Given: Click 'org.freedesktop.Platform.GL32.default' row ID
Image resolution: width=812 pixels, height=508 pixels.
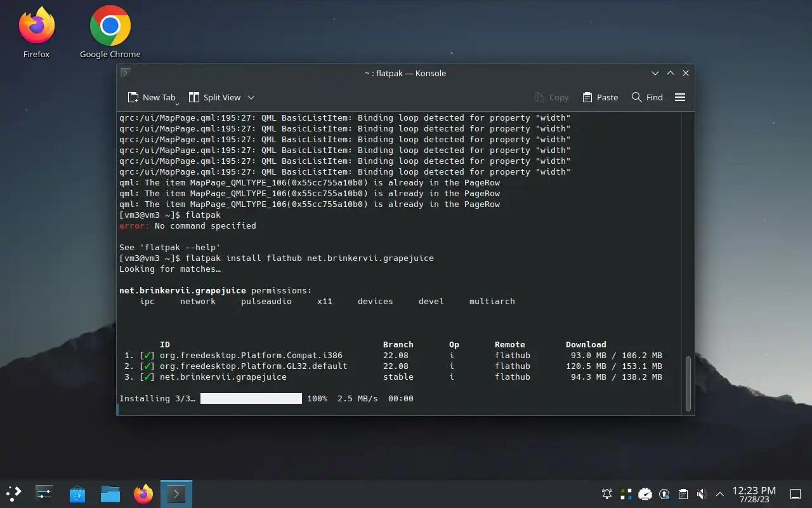Looking at the screenshot, I should tap(254, 366).
